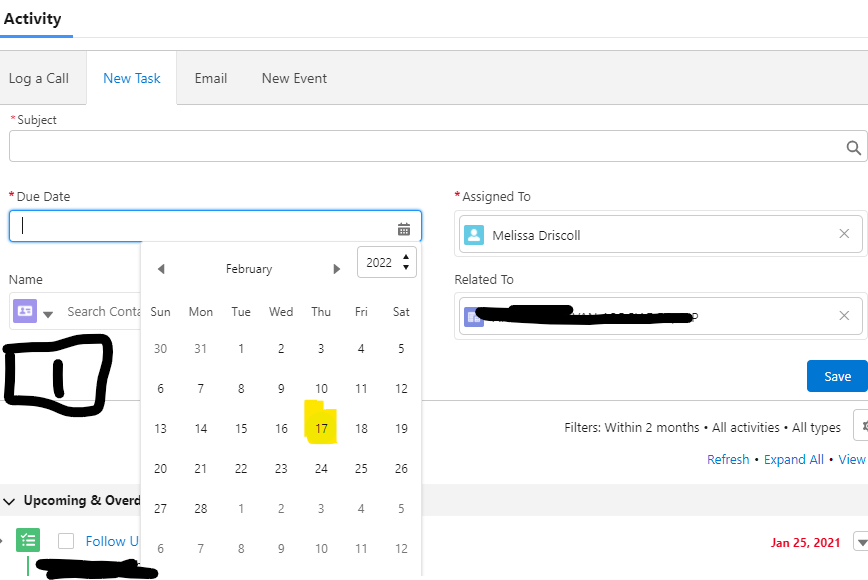Click the contact icon in Name field

coord(25,311)
